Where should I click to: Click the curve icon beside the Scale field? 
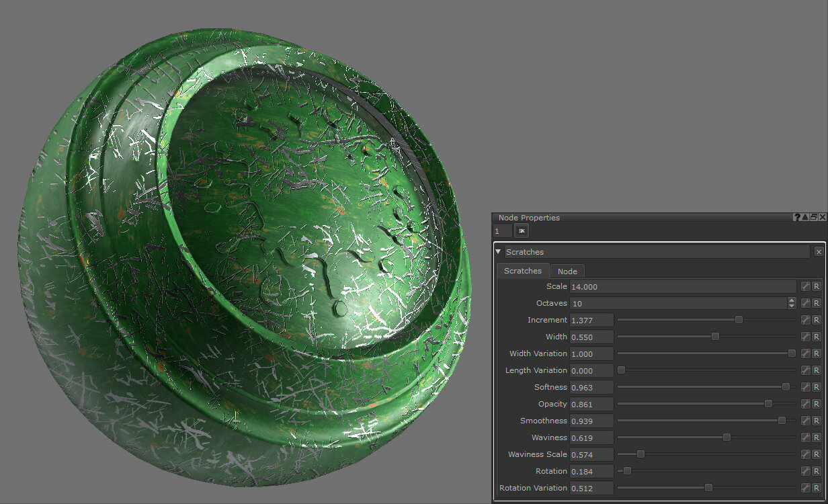point(805,286)
